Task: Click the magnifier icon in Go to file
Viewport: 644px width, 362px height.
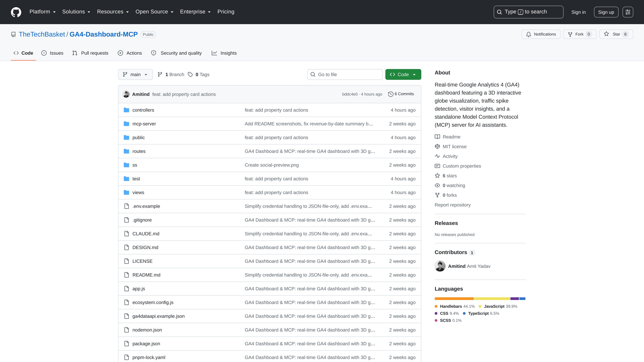Action: pyautogui.click(x=313, y=74)
